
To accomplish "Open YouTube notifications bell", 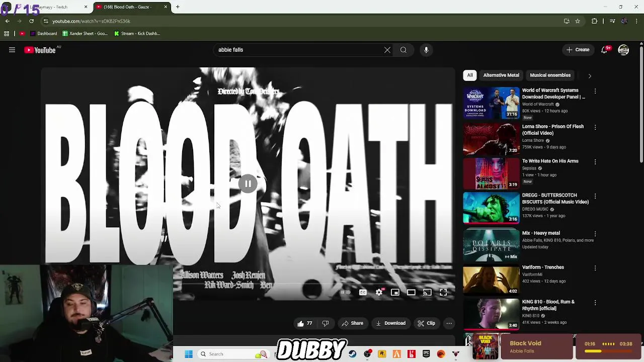I will pyautogui.click(x=605, y=50).
